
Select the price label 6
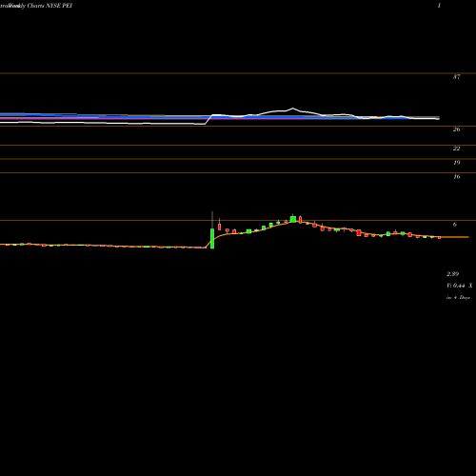point(455,225)
